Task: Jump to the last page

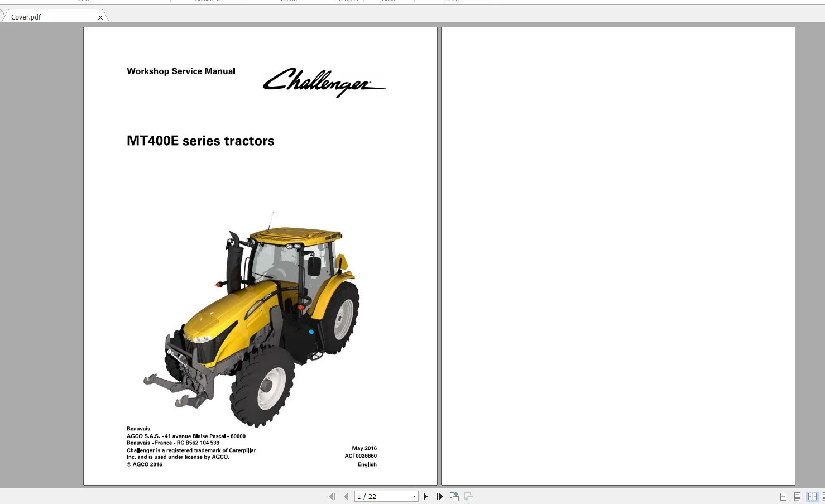Action: pos(439,496)
